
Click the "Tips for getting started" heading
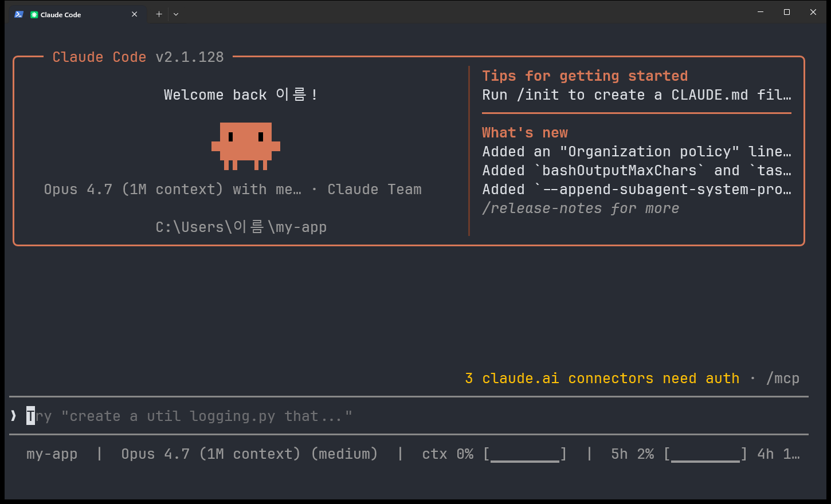click(x=585, y=76)
